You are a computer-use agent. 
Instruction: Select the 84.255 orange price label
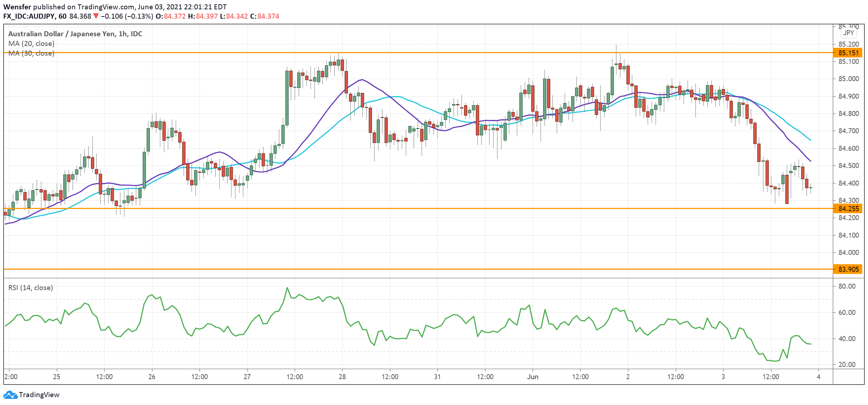coord(848,209)
